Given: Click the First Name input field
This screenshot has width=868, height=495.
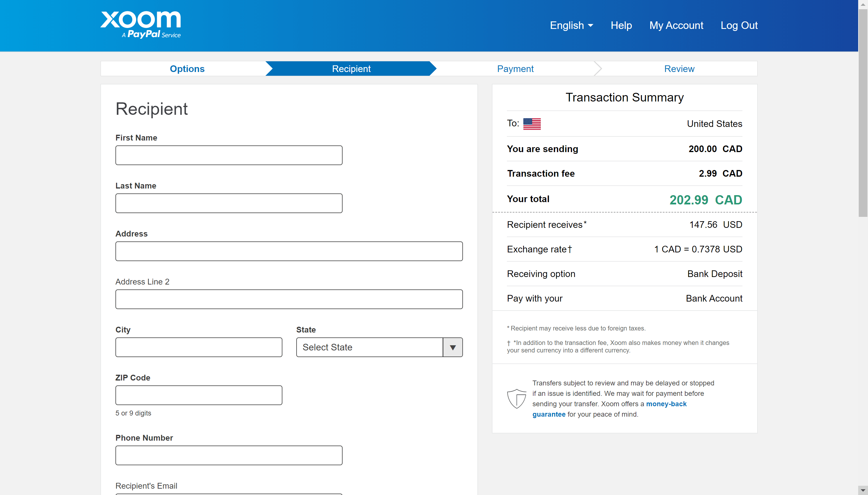Looking at the screenshot, I should coord(229,155).
